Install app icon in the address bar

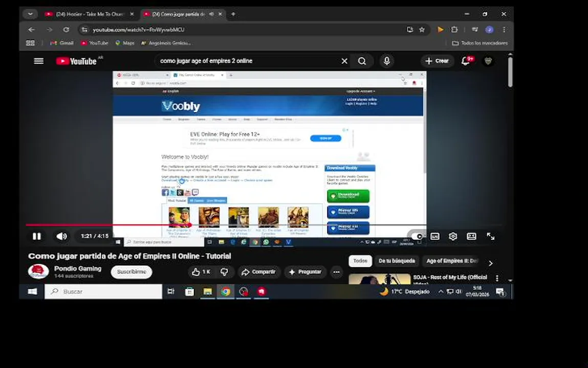[x=410, y=30]
